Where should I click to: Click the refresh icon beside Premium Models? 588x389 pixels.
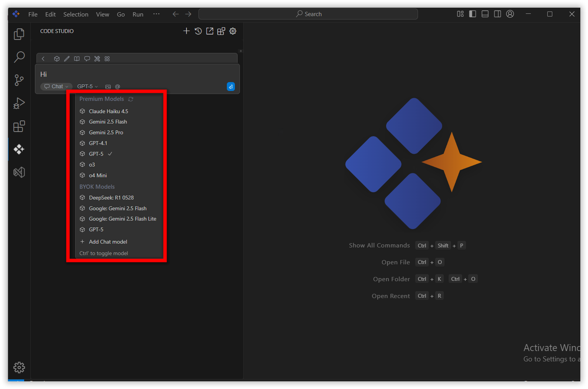tap(131, 99)
